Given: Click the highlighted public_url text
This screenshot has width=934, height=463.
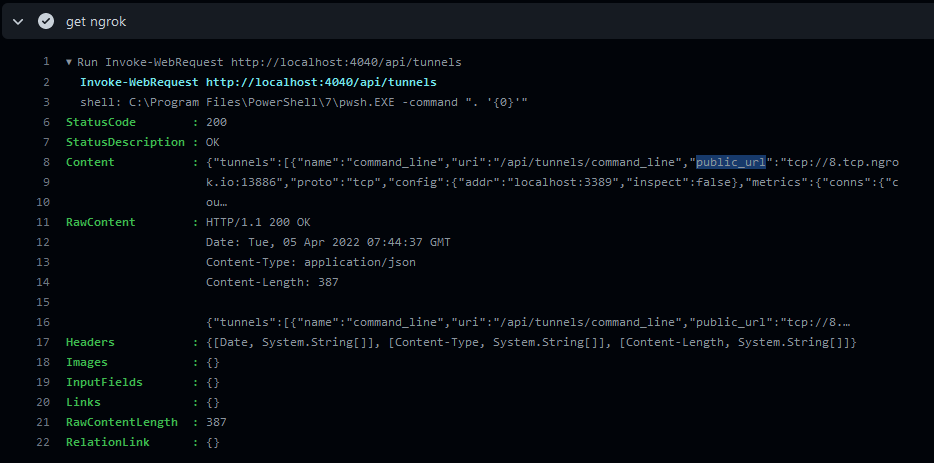Looking at the screenshot, I should point(731,162).
